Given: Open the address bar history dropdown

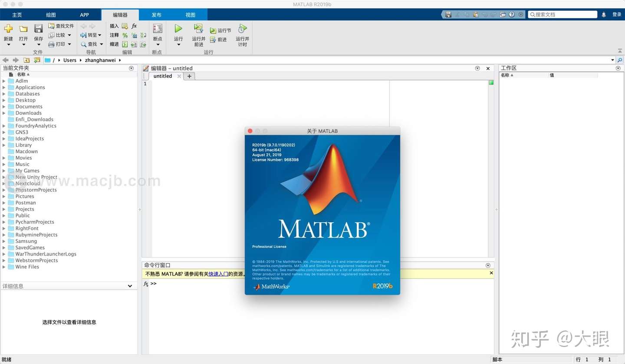Looking at the screenshot, I should [x=613, y=60].
